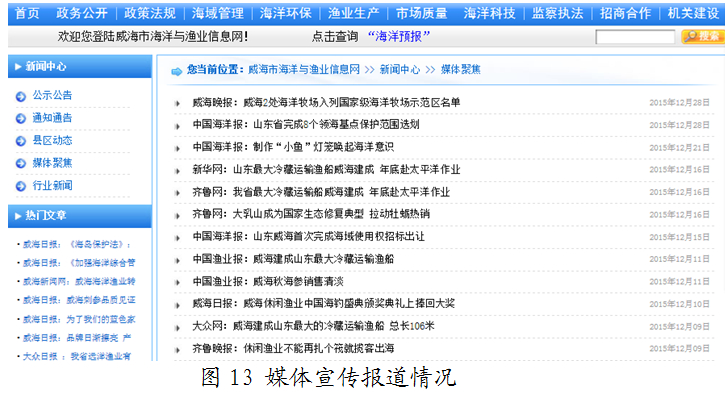The image size is (725, 406).
Task: Open the 政务公开 menu item
Action: 83,12
